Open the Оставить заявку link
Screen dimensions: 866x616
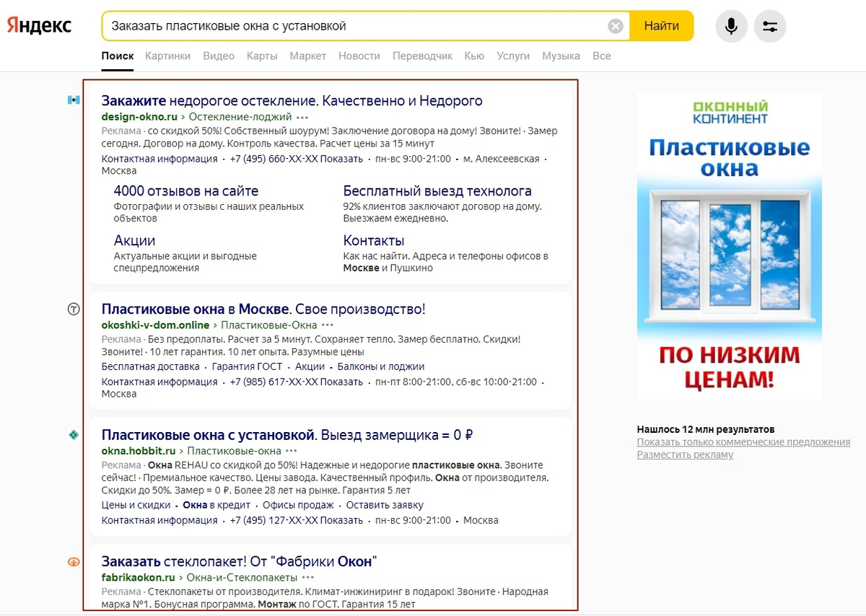[x=385, y=505]
